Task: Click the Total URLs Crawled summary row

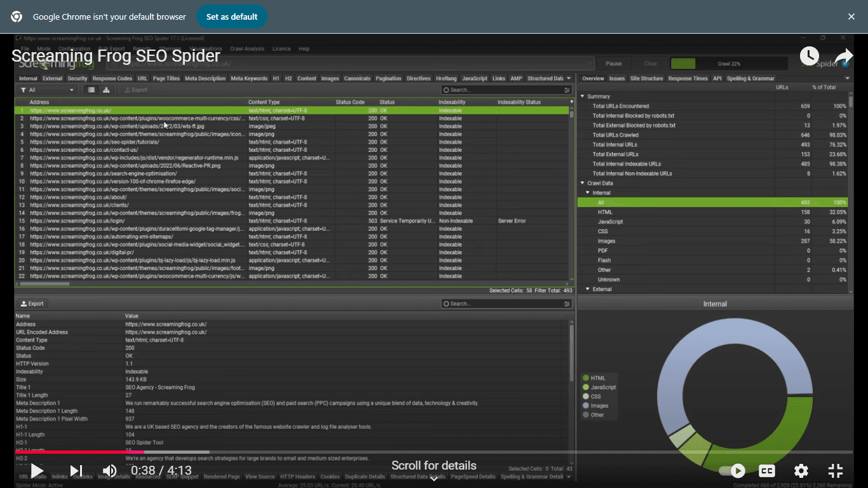Action: (x=712, y=135)
